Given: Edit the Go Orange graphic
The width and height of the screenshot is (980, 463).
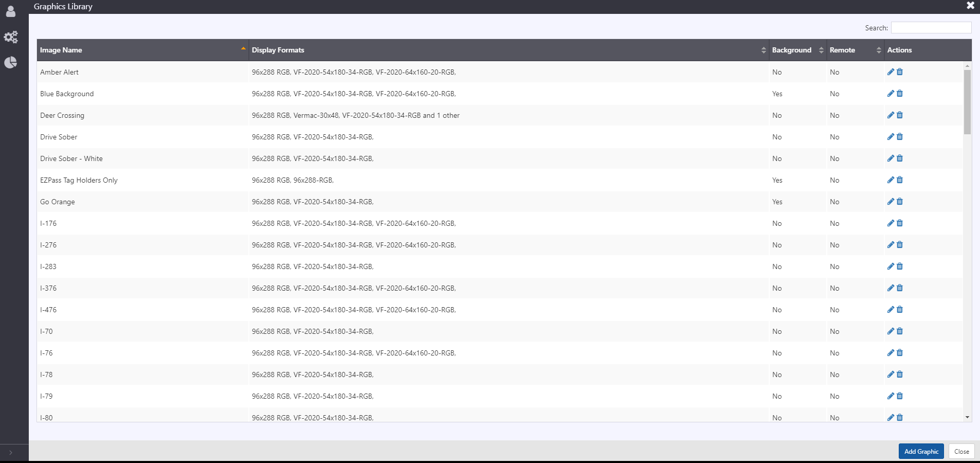Looking at the screenshot, I should pyautogui.click(x=891, y=202).
